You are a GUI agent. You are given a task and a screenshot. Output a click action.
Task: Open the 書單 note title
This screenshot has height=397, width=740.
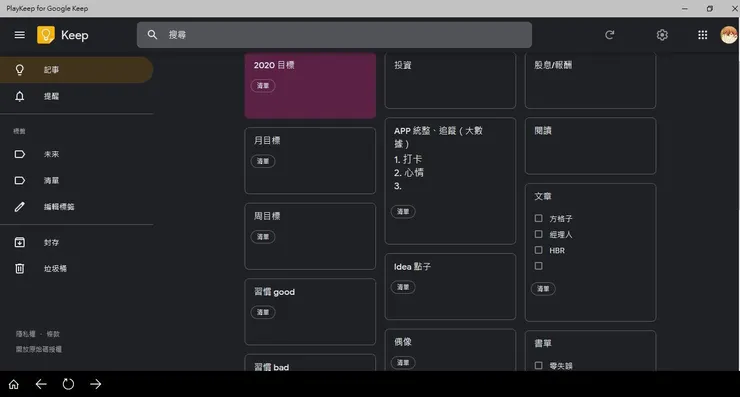pos(543,343)
